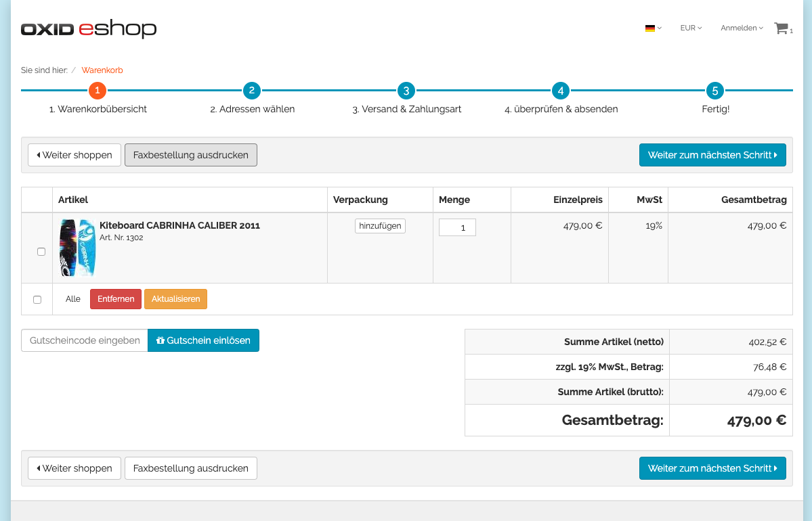Open the Kiteboard product thumbnail image
The width and height of the screenshot is (812, 521).
[77, 248]
